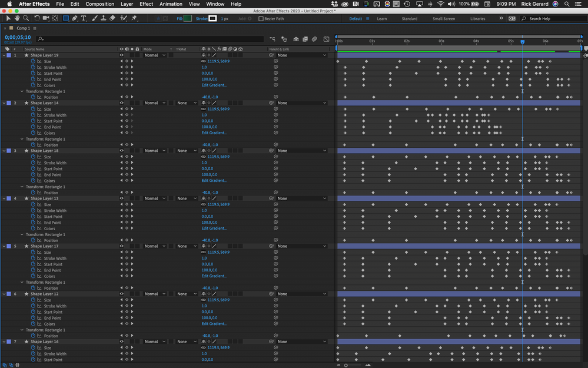Open the Animation menu
Image resolution: width=588 pixels, height=368 pixels.
(171, 4)
